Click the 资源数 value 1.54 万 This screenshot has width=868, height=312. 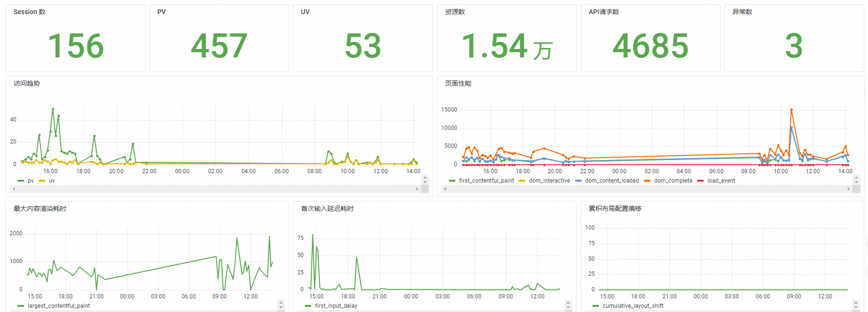pyautogui.click(x=507, y=46)
